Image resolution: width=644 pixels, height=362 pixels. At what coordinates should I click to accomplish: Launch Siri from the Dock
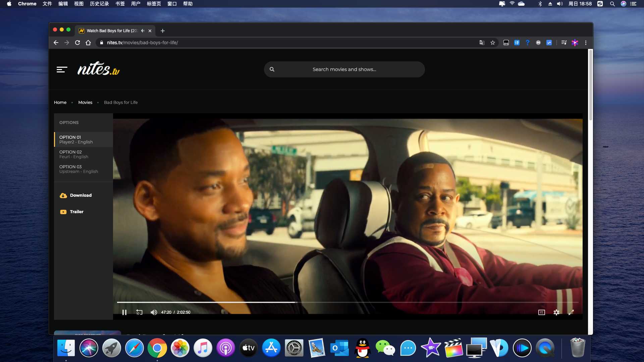(x=89, y=348)
